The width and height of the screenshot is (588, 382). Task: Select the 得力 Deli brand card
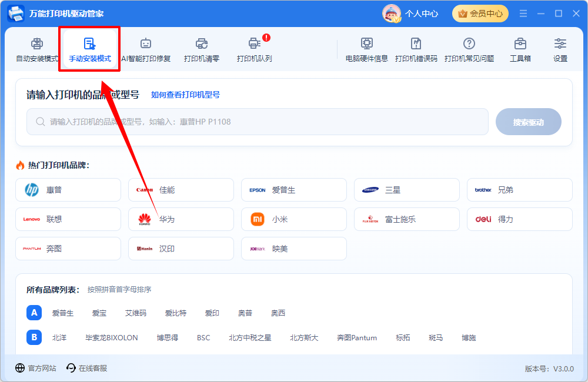click(520, 219)
